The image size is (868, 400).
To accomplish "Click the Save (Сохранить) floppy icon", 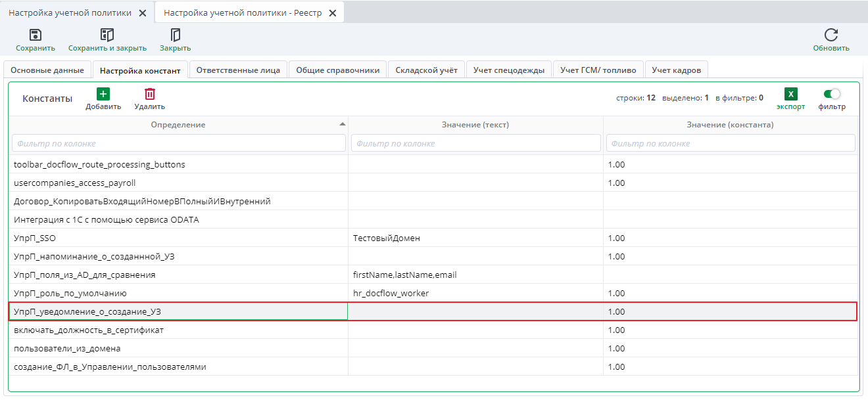I will click(x=36, y=35).
